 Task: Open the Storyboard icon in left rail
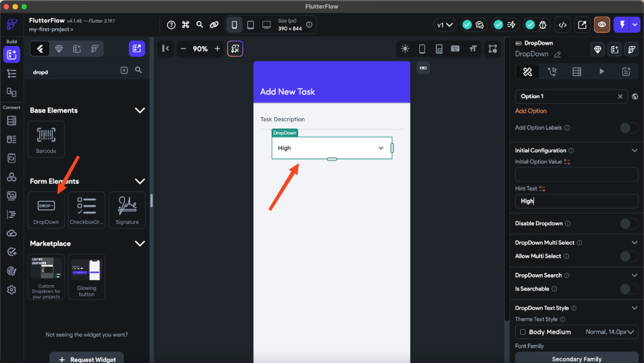tap(11, 92)
